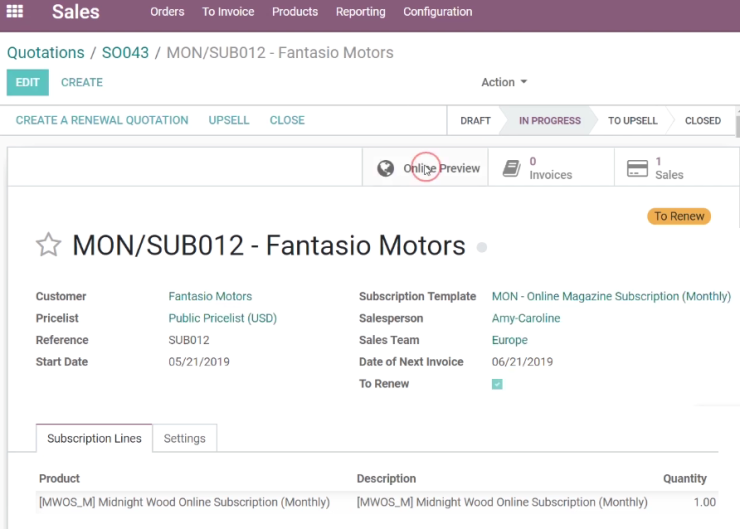The height and width of the screenshot is (529, 740).
Task: Set status to IN PROGRESS stage
Action: [550, 121]
